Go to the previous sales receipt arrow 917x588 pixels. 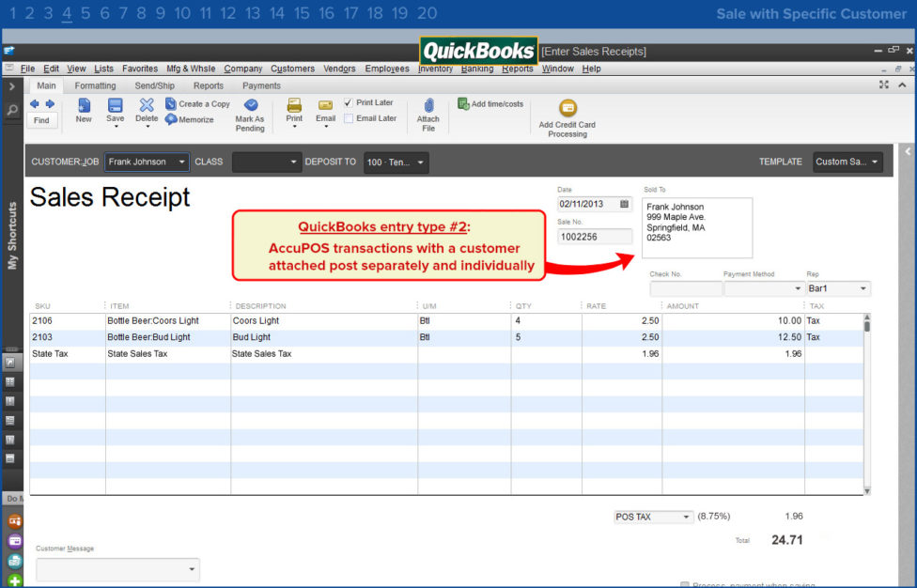tap(35, 104)
